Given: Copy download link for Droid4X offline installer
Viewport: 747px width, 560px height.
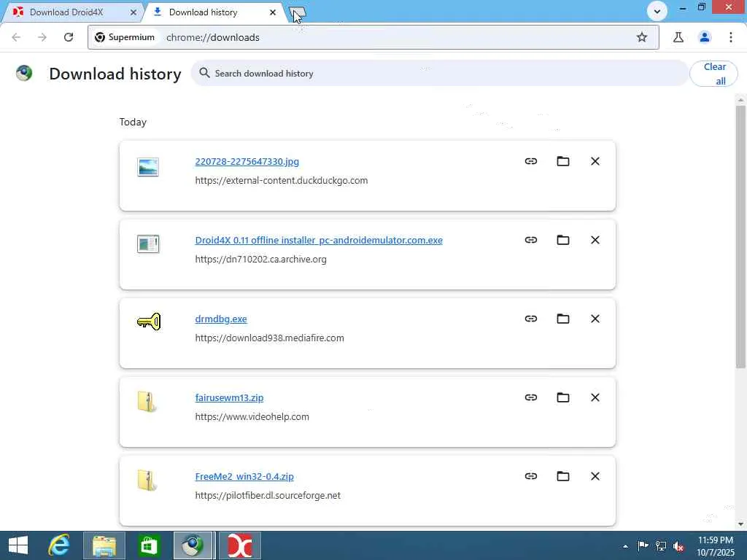Looking at the screenshot, I should [531, 240].
